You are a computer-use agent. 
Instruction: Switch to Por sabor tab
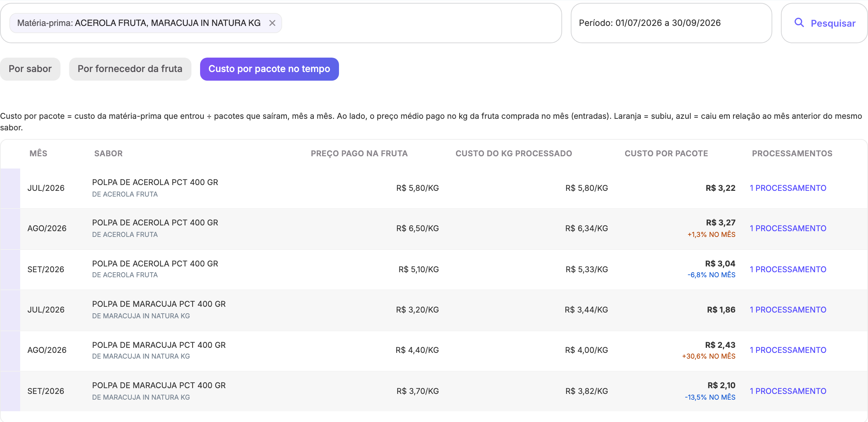30,69
